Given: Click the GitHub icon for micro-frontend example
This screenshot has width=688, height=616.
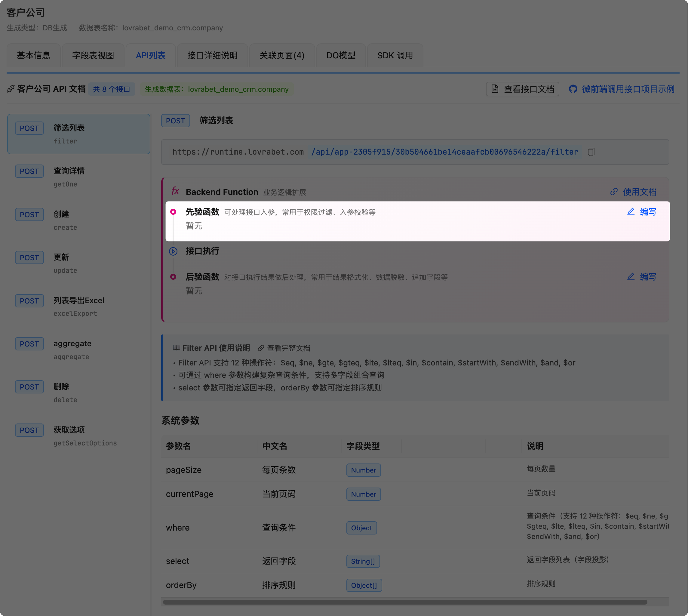Looking at the screenshot, I should [x=573, y=89].
